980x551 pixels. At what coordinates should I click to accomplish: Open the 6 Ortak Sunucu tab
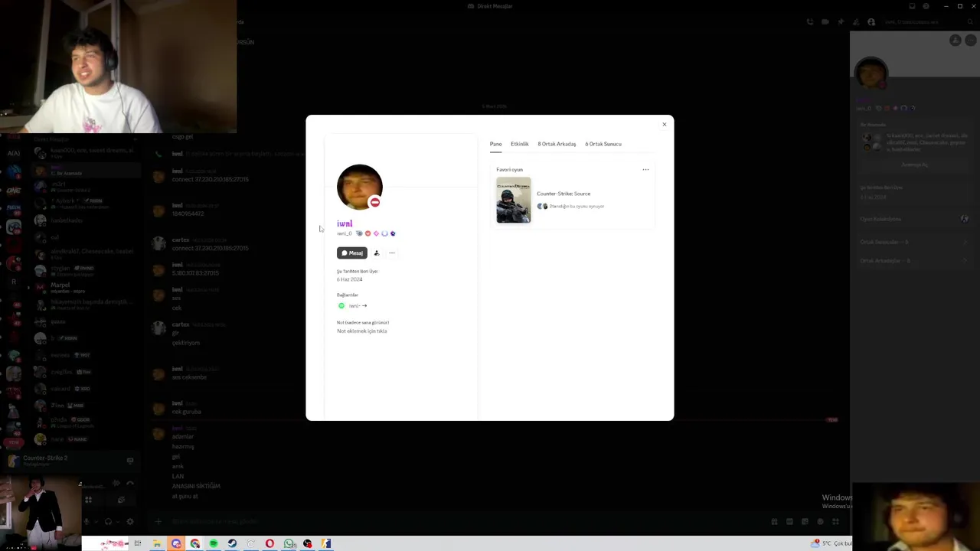tap(603, 144)
